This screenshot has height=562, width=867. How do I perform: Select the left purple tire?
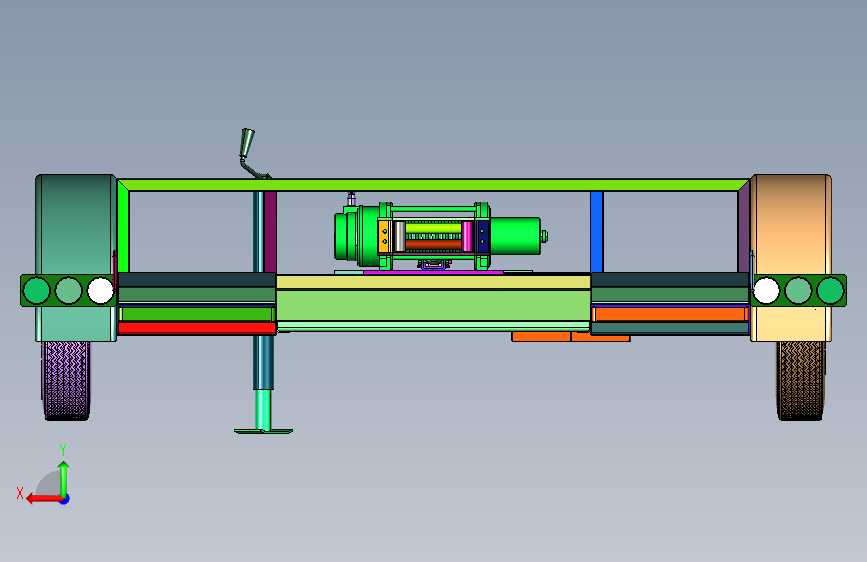click(66, 381)
